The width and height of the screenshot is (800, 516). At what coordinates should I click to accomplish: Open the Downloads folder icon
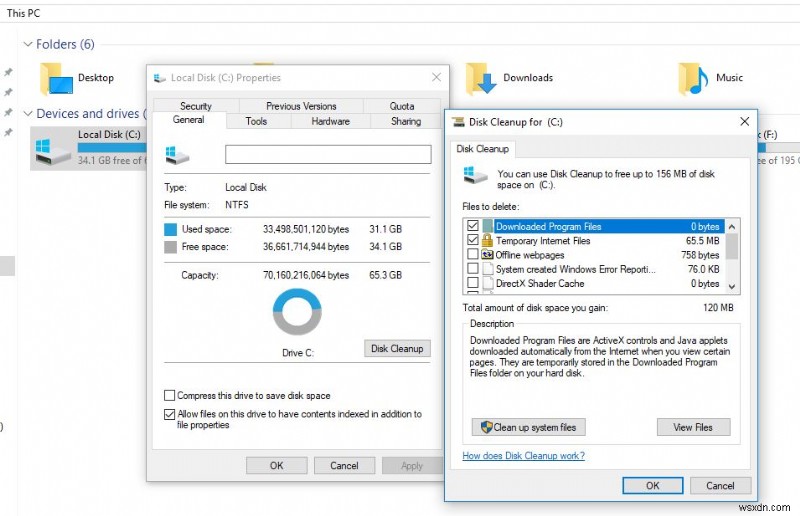481,79
